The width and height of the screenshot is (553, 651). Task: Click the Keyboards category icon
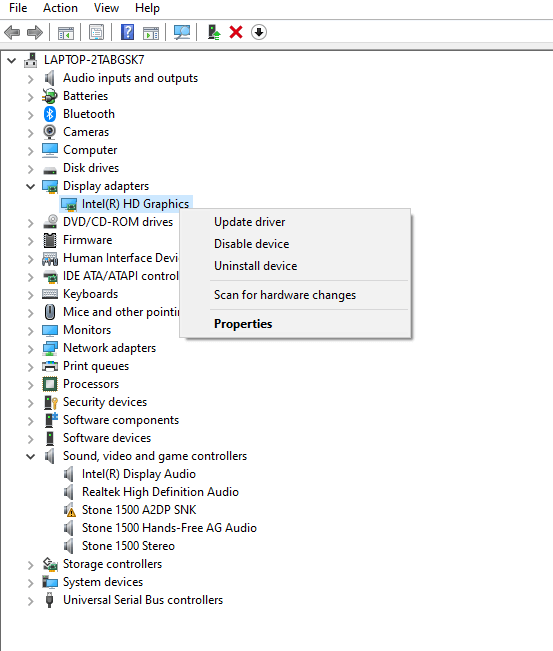pos(50,294)
